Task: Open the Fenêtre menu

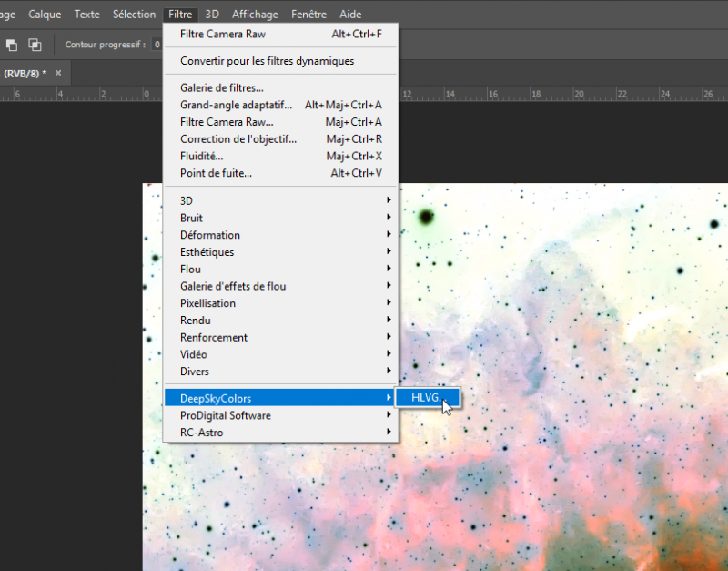Action: [308, 15]
